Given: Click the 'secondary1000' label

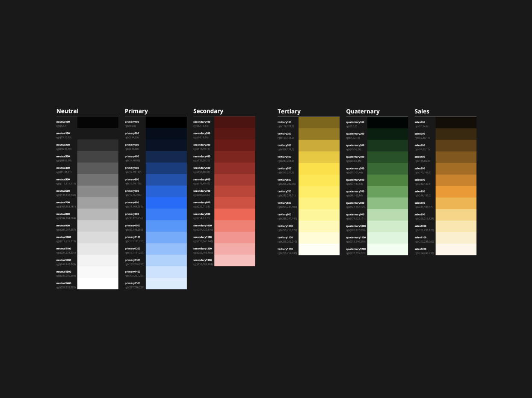Looking at the screenshot, I should 202,225.
